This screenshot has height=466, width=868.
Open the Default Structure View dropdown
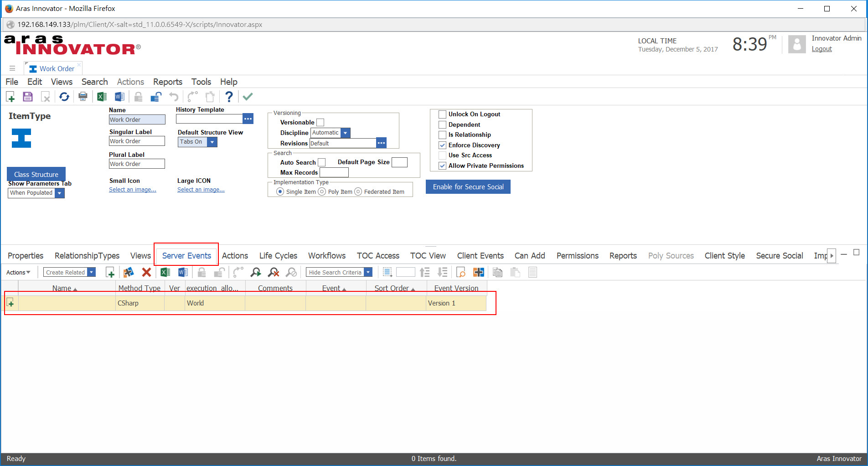(x=212, y=142)
